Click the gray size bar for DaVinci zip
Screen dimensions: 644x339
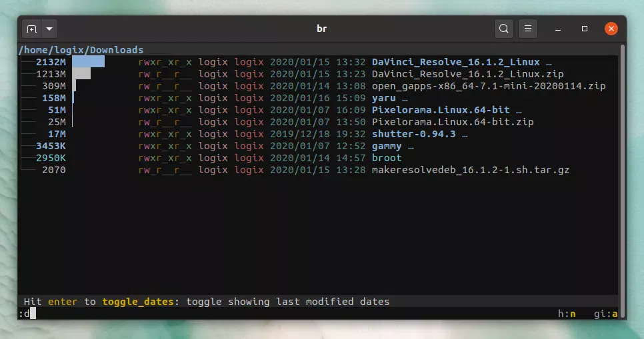coord(81,74)
